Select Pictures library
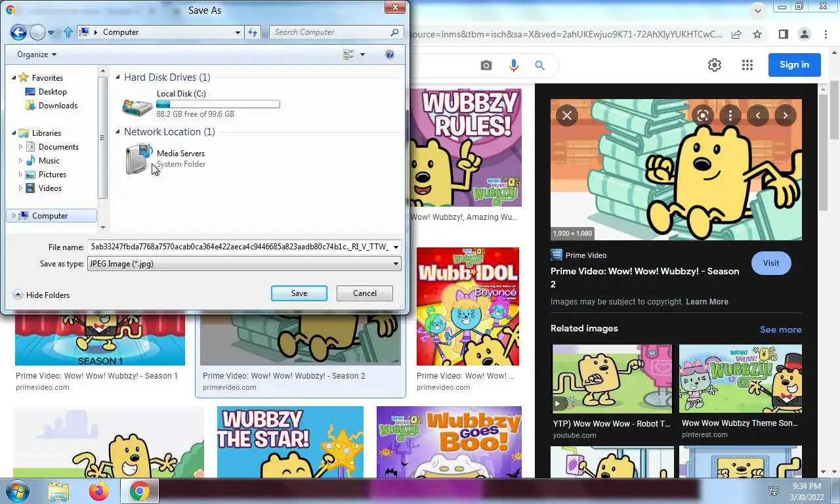This screenshot has width=840, height=504. click(x=46, y=175)
